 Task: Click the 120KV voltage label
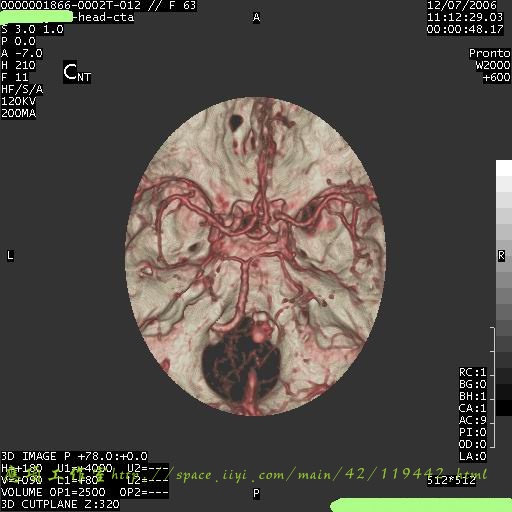(18, 101)
